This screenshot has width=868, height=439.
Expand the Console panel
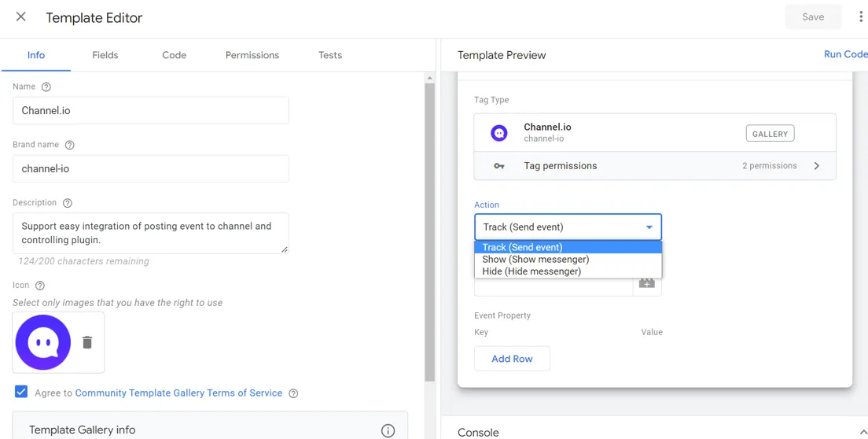[863, 432]
